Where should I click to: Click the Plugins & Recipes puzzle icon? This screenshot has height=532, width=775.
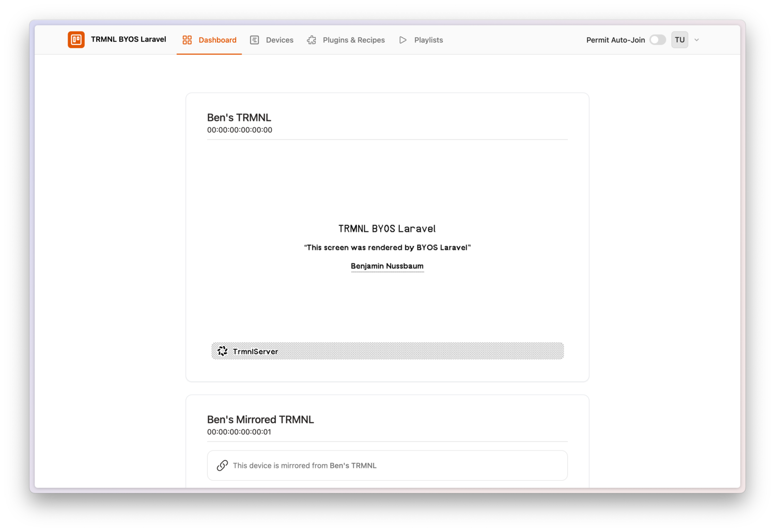coord(311,39)
